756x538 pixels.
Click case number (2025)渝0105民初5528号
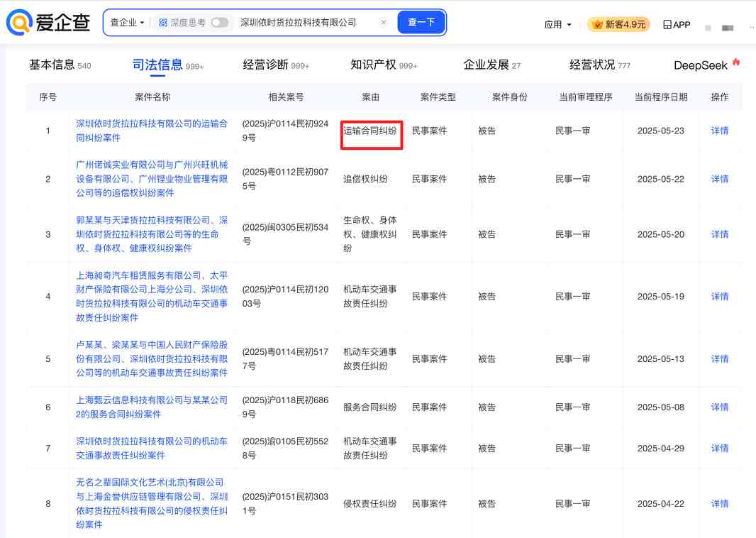coord(285,449)
